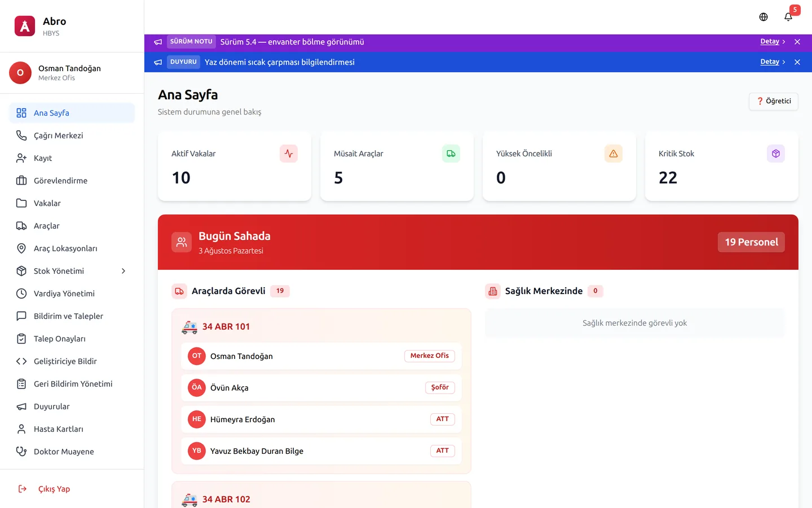Click the 19 Personel badge
Image resolution: width=812 pixels, height=508 pixels.
[751, 242]
